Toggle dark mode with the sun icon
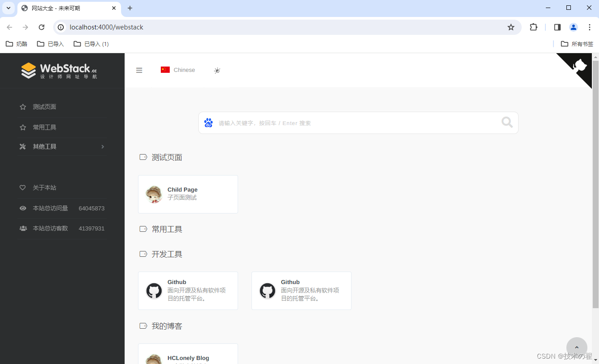599x364 pixels. pyautogui.click(x=217, y=70)
